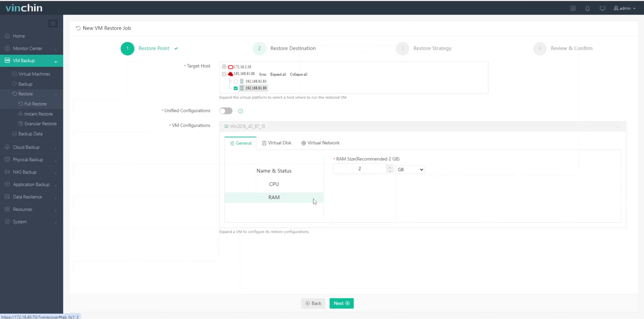The image size is (644, 319).
Task: Expand Data Resilience menu
Action: click(32, 197)
